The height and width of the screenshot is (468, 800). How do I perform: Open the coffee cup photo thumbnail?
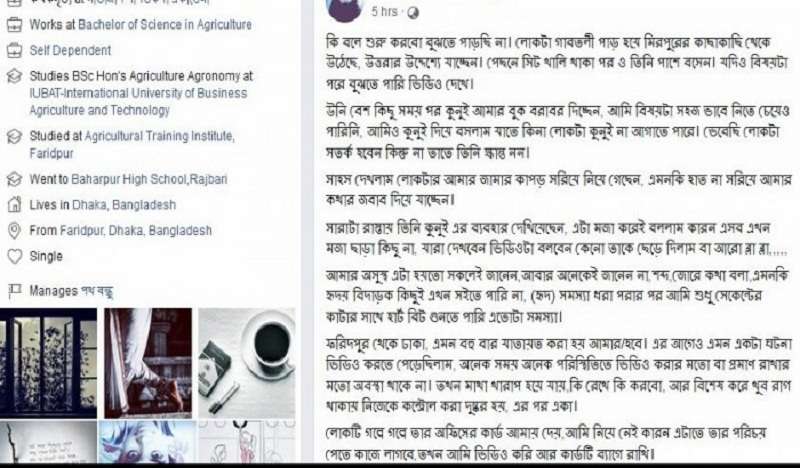246,362
